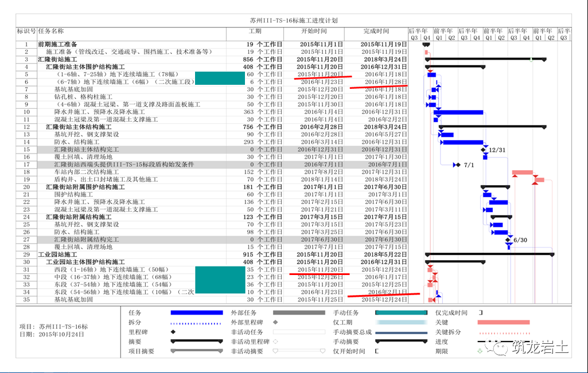Select the gray diamond beside 外部里程碑 in legend
Image resolution: width=588 pixels, height=373 pixels.
pos(275,322)
